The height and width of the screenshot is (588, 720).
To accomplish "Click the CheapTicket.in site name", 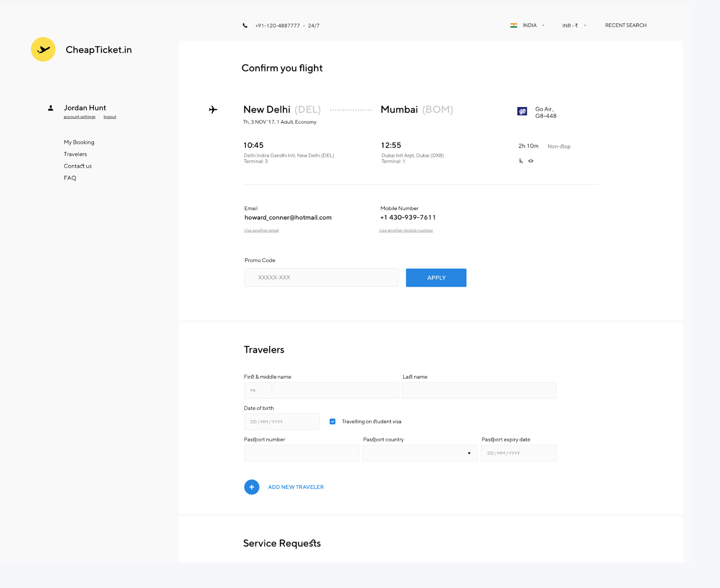I will pyautogui.click(x=99, y=50).
